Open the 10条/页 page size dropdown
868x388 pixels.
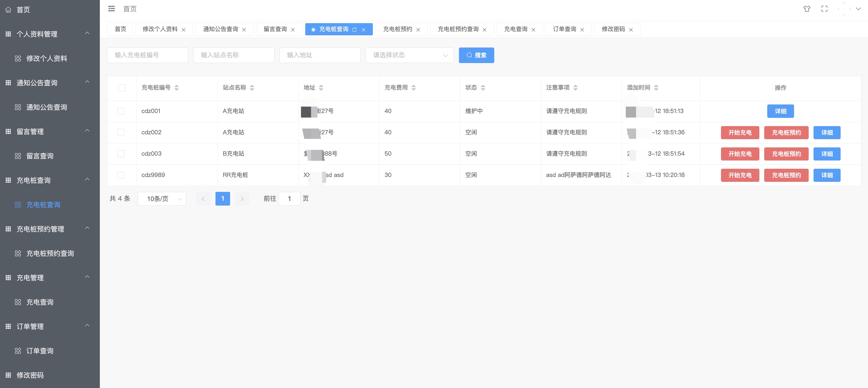point(162,199)
